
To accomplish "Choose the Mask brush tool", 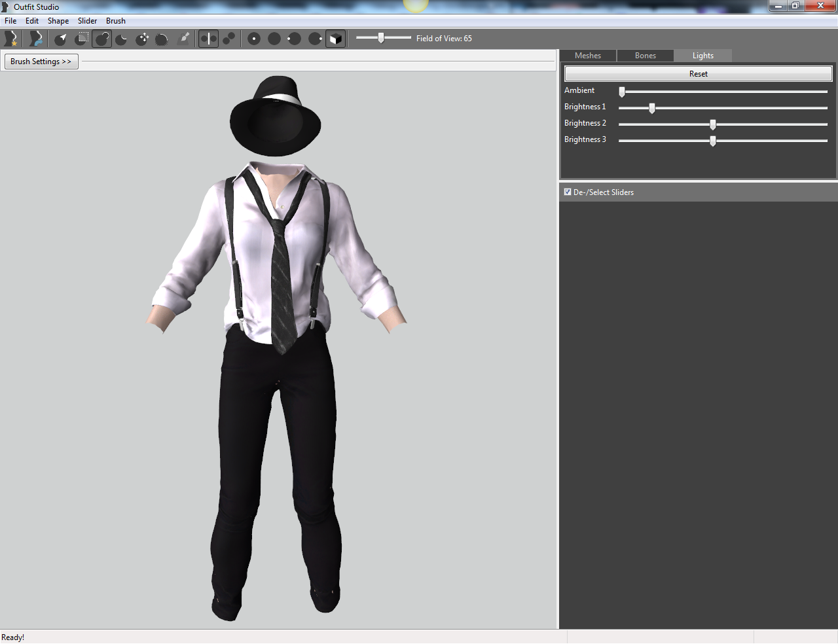I will click(x=81, y=39).
